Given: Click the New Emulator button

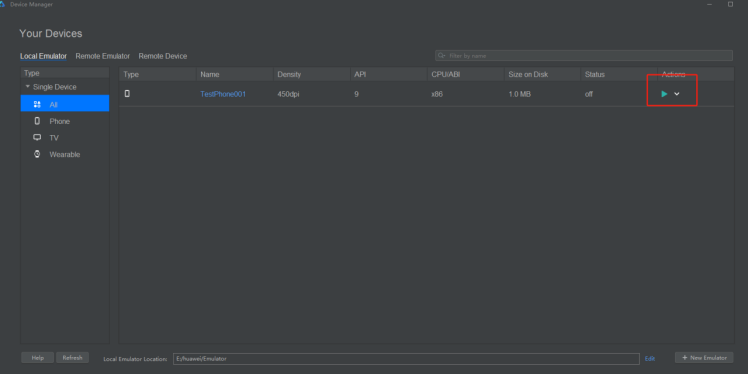Looking at the screenshot, I should (x=704, y=358).
